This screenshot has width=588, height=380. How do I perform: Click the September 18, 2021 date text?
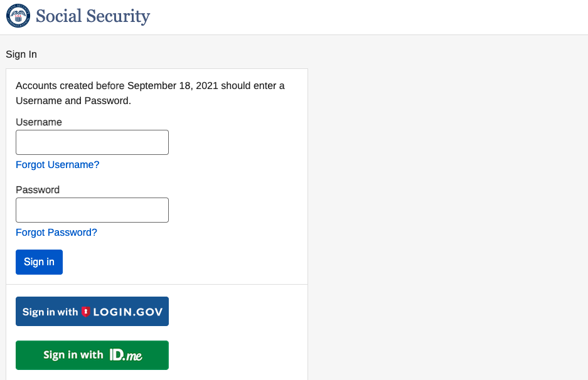[173, 86]
